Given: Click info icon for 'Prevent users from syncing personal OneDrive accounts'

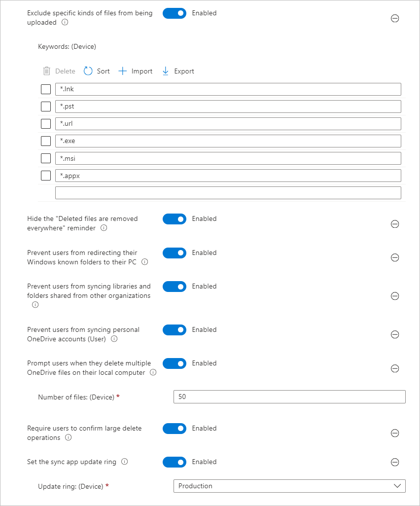Looking at the screenshot, I should 114,339.
